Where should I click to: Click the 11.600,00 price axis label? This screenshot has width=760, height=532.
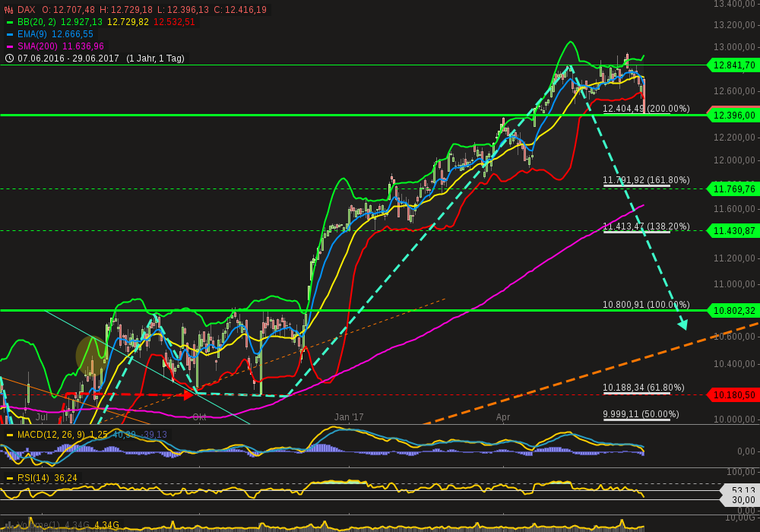[x=734, y=209]
